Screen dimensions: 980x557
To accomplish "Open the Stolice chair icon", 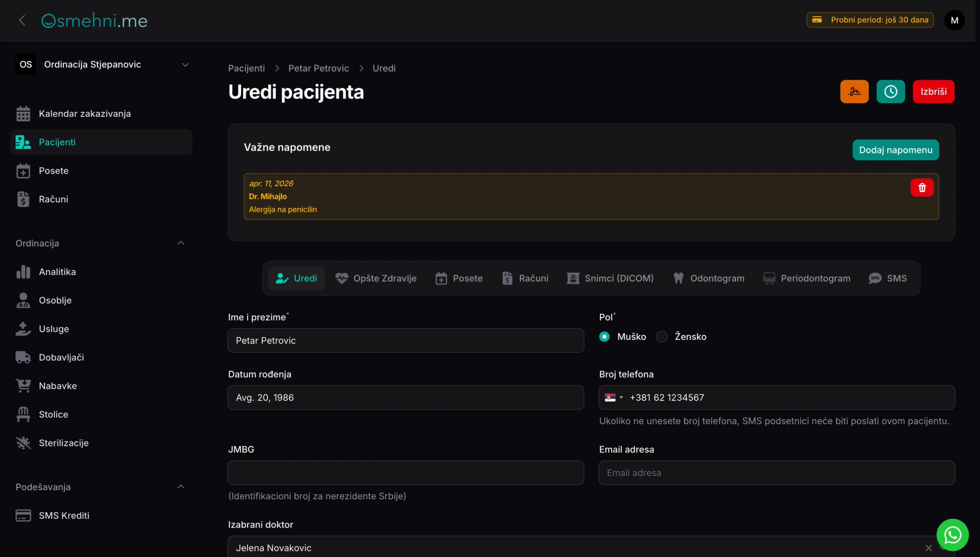I will pos(23,414).
